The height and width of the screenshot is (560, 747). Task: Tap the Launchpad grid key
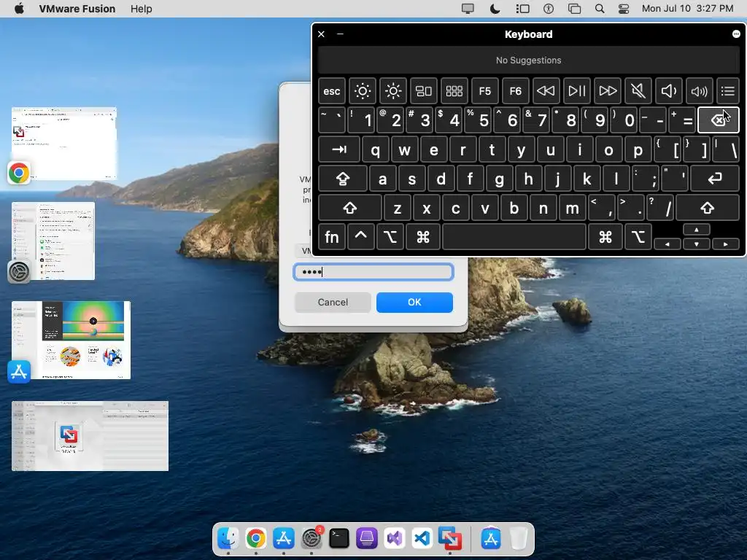[454, 91]
